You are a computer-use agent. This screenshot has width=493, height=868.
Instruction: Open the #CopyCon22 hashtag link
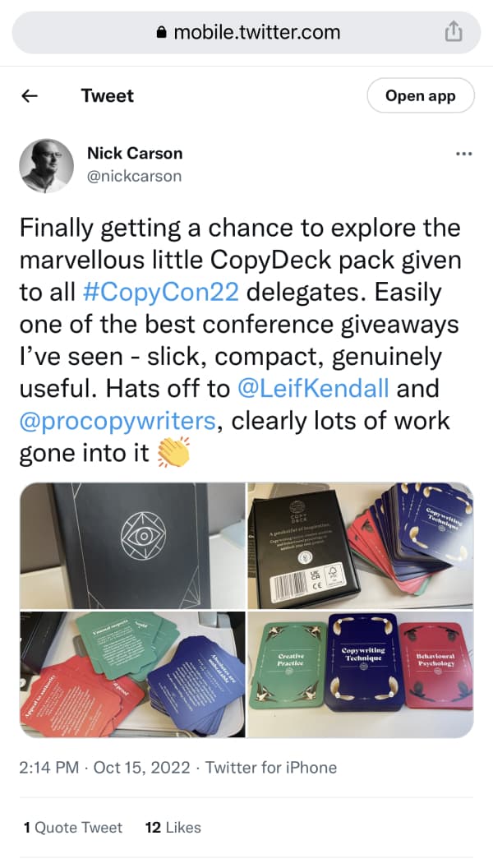point(160,293)
